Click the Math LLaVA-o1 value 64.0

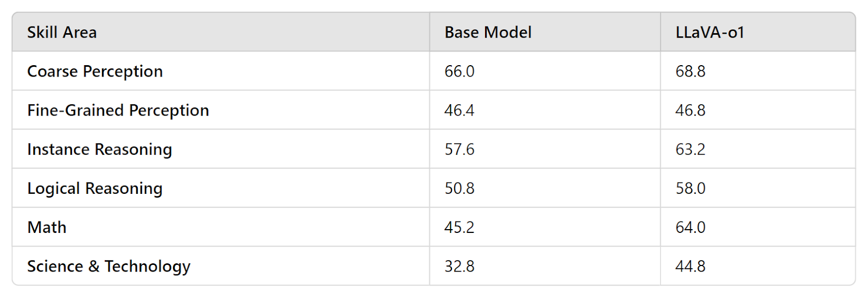(x=691, y=228)
